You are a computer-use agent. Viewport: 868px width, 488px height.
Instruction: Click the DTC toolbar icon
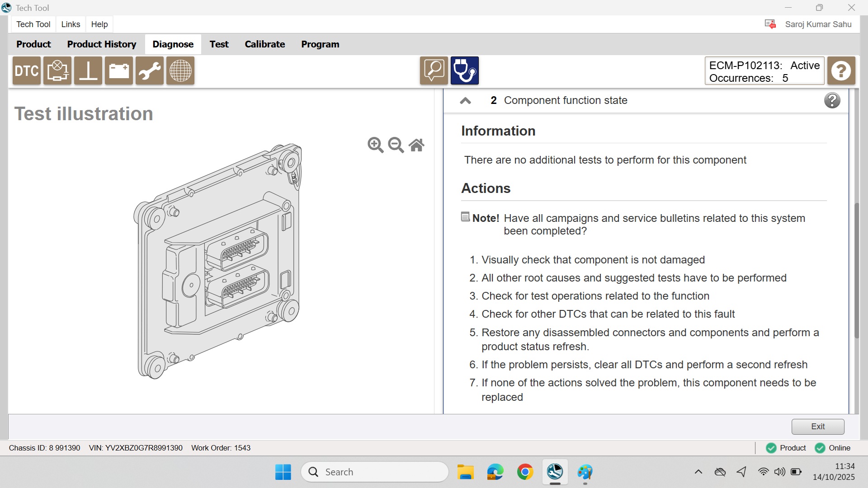coord(27,71)
